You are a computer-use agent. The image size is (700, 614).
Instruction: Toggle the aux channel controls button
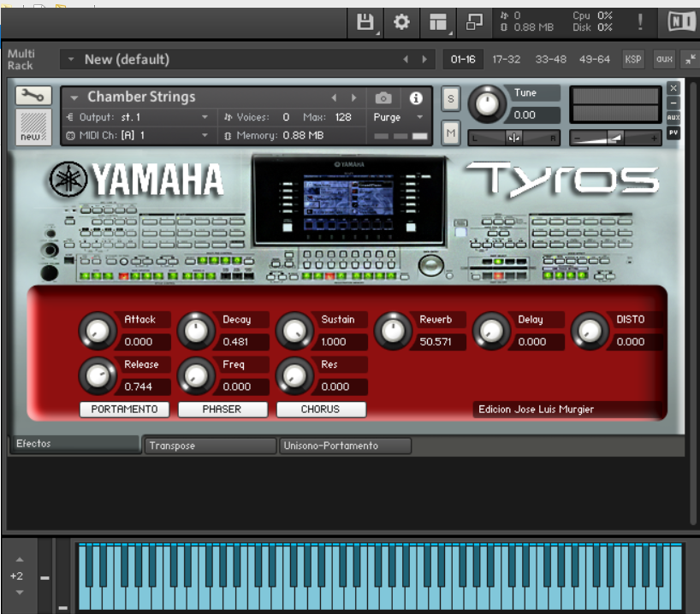tap(664, 59)
